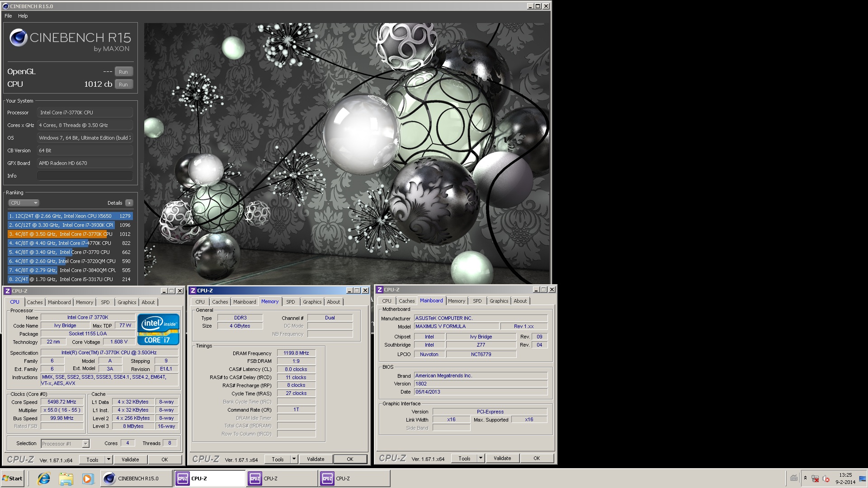Click DRAM Frequency value 1199.8 MHz
868x488 pixels.
tap(296, 353)
